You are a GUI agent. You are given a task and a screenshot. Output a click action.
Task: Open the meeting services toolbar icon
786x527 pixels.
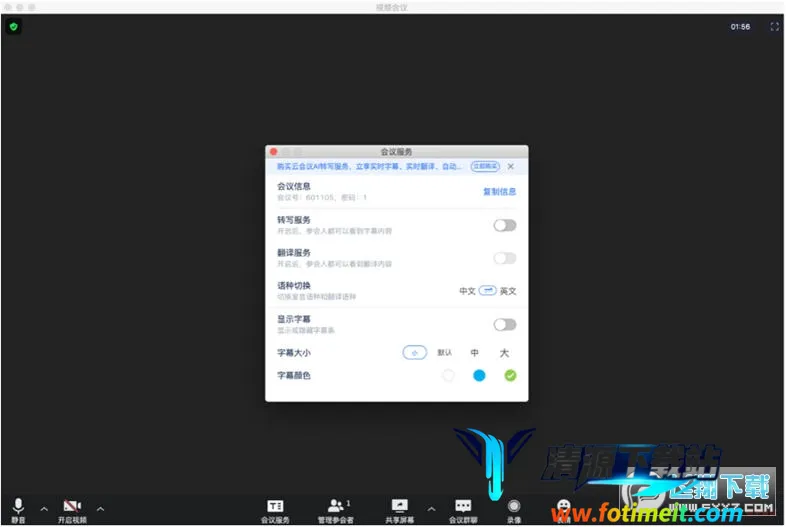click(275, 506)
